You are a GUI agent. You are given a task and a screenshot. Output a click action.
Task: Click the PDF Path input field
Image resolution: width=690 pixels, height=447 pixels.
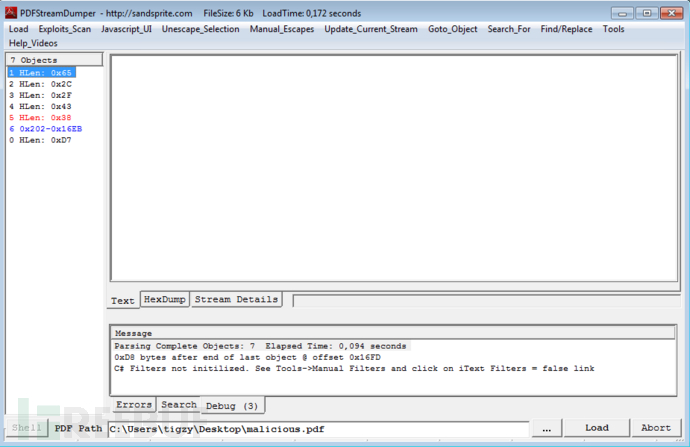click(318, 429)
